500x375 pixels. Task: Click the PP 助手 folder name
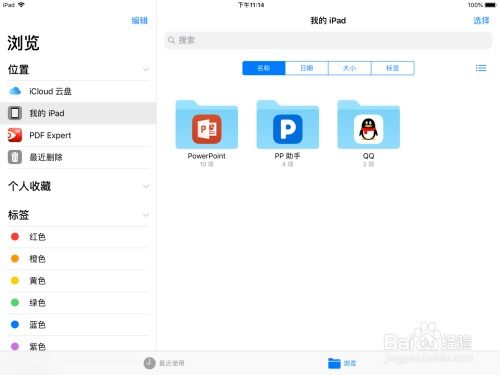[287, 156]
